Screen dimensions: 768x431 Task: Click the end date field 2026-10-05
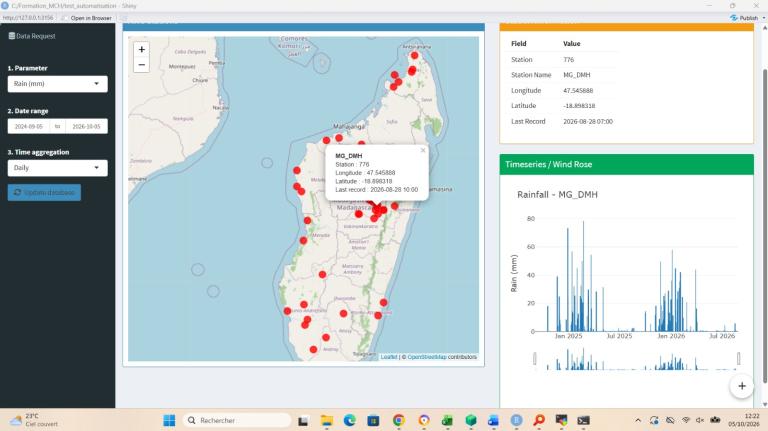[x=86, y=126]
